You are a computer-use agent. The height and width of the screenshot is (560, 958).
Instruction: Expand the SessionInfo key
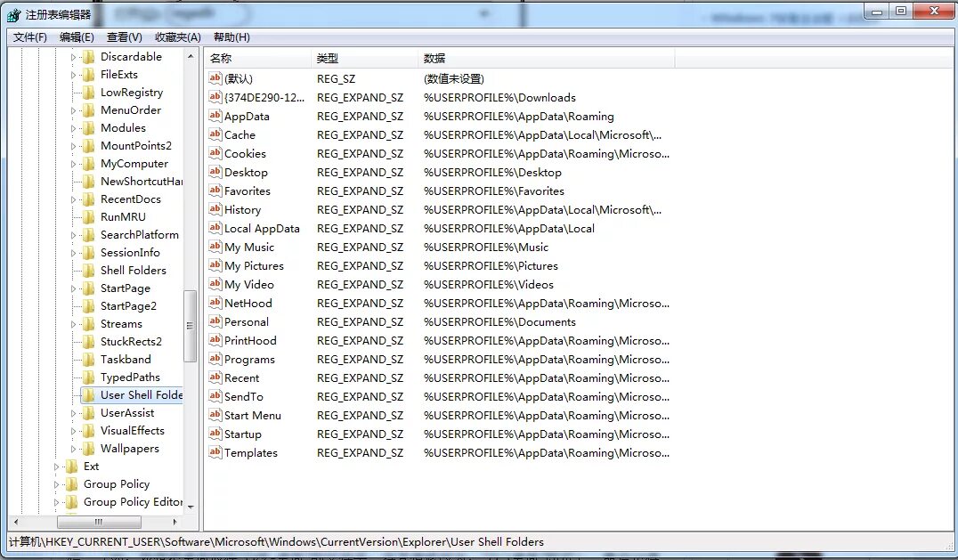tap(73, 253)
